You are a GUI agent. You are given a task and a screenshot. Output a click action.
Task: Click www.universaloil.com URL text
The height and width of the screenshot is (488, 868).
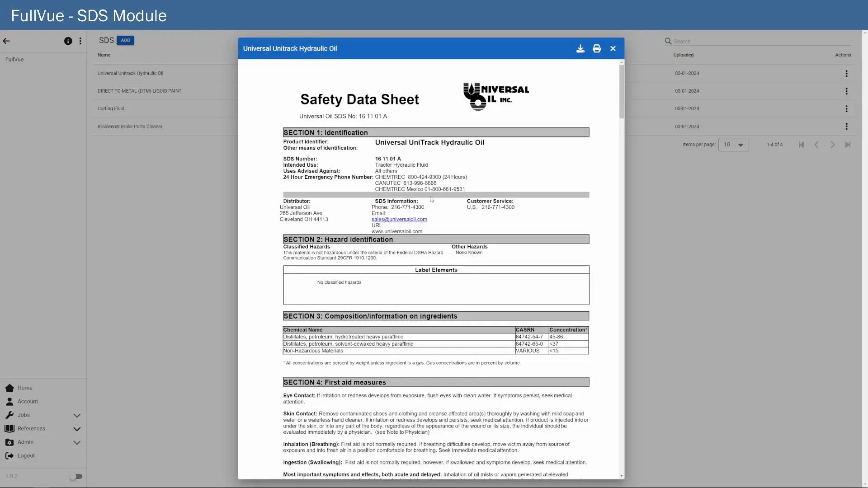coord(397,231)
